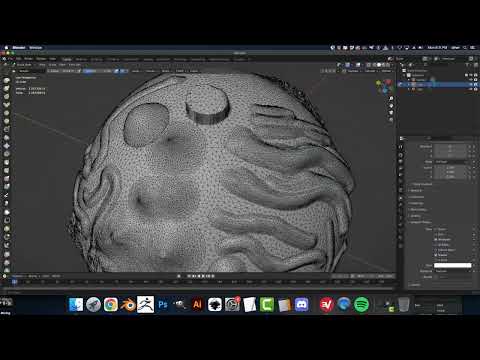Select the Clay sculpt brush tool
Screen dimensions: 480x360
click(6, 97)
